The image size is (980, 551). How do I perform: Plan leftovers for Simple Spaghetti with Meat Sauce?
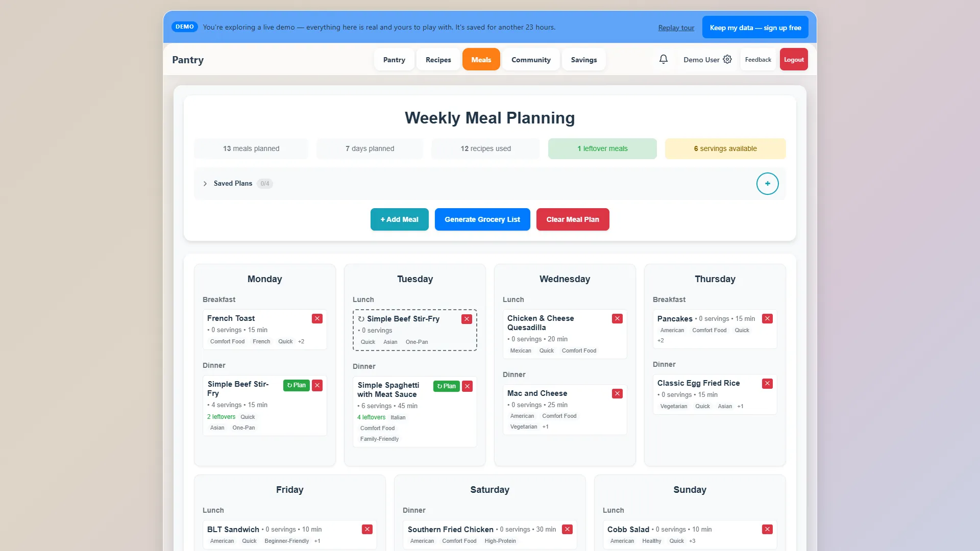[447, 386]
